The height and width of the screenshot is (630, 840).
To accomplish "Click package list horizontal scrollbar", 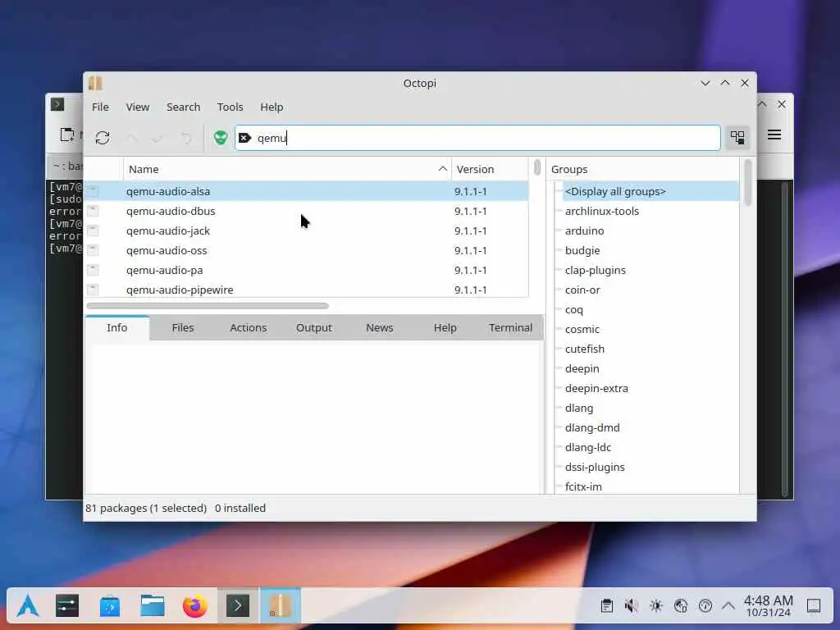I will click(208, 306).
